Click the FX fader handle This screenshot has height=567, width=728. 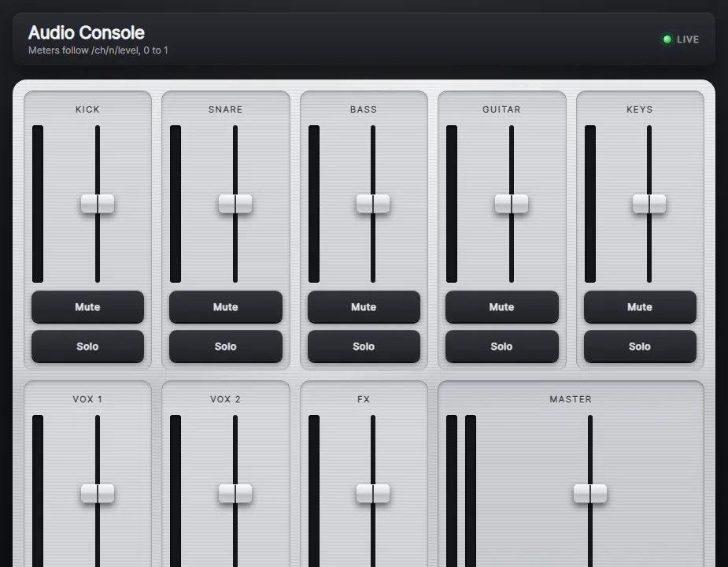click(373, 494)
